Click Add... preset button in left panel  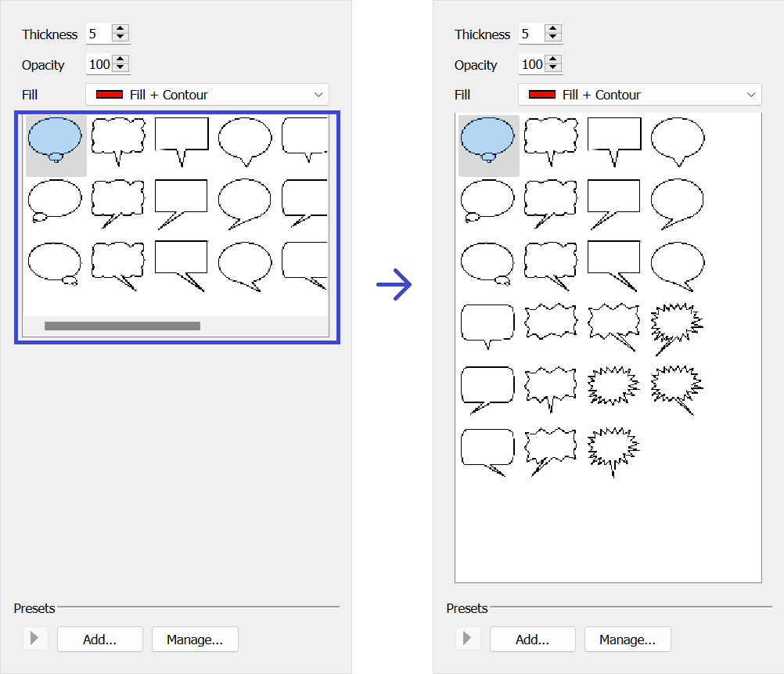100,640
